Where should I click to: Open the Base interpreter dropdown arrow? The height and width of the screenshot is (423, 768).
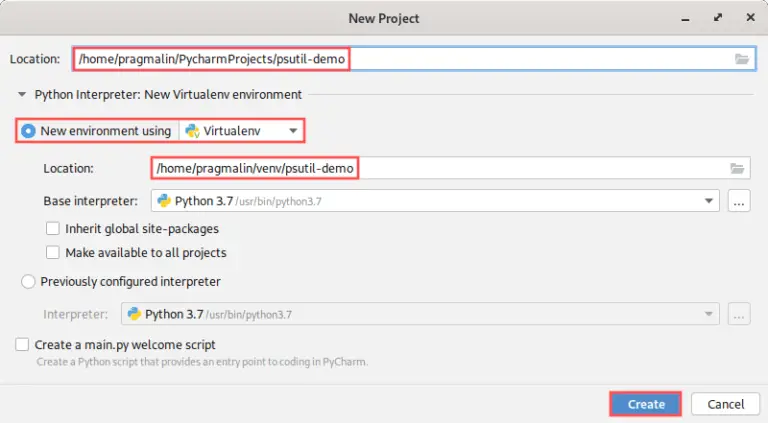(709, 201)
